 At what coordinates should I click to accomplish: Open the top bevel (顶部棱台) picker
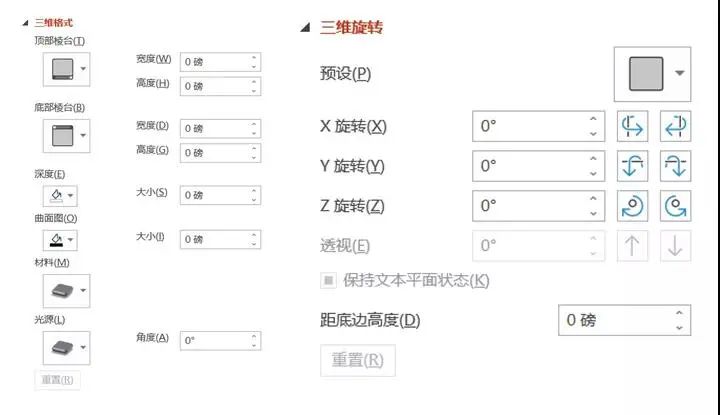click(x=67, y=69)
